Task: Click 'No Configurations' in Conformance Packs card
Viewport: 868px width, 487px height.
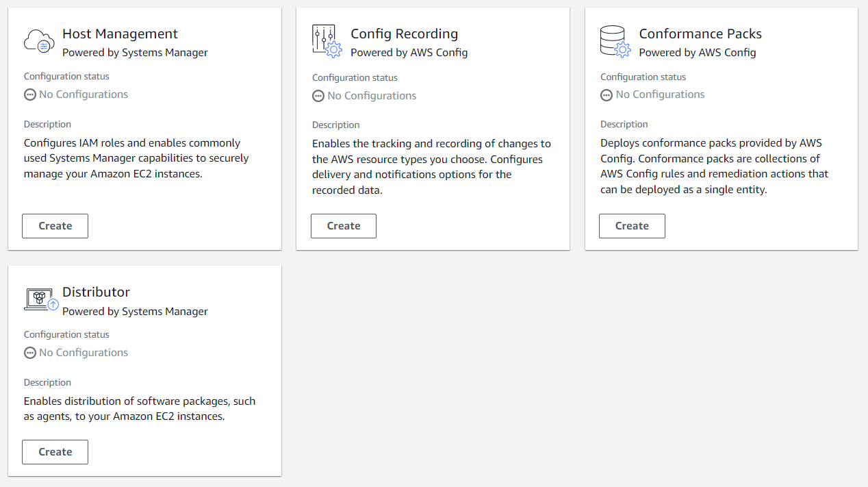Action: tap(660, 95)
